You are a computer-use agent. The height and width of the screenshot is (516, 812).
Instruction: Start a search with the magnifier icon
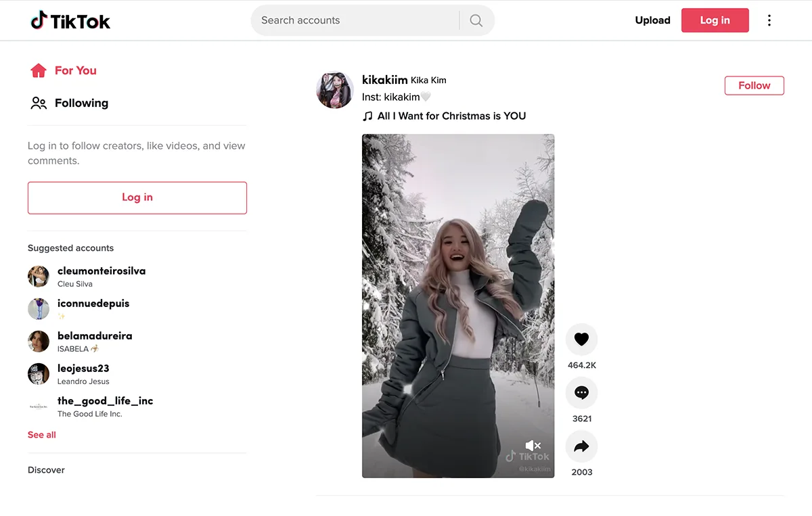click(476, 20)
